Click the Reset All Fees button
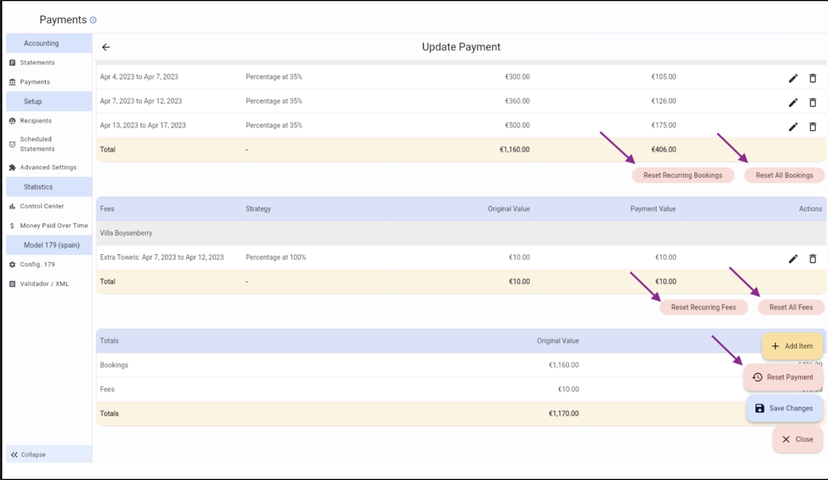 tap(790, 307)
